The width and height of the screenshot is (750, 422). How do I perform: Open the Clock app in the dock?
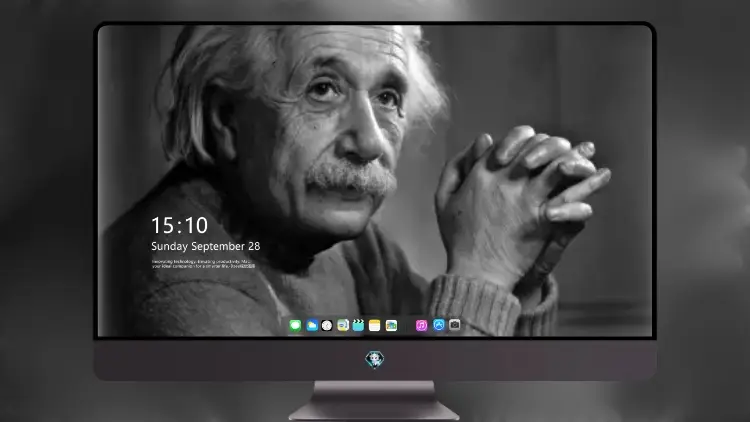pos(327,326)
